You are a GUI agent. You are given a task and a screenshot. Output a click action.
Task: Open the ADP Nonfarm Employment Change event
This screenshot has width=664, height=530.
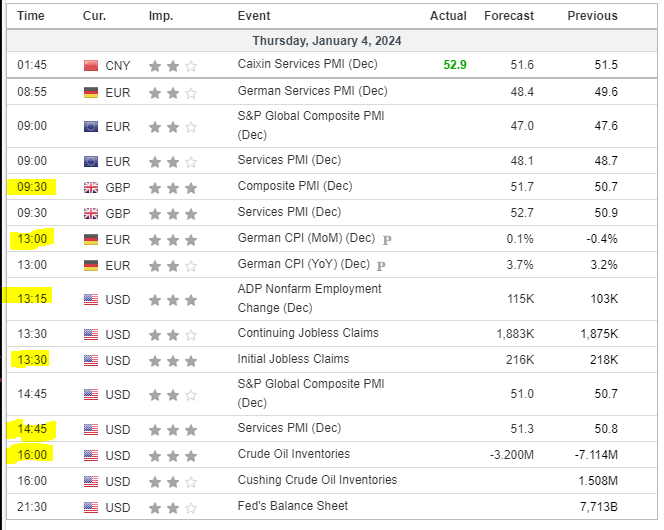pyautogui.click(x=309, y=298)
